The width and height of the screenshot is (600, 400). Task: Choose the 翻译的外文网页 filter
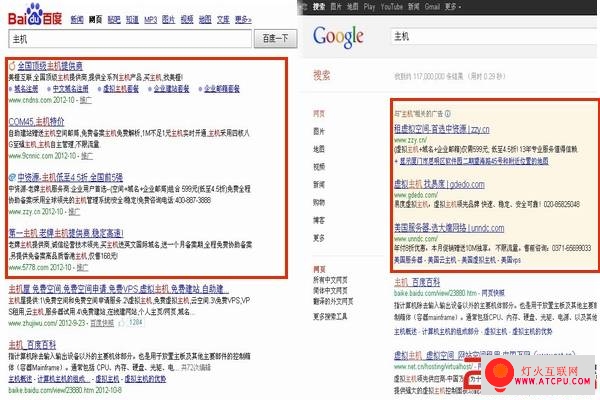[333, 301]
